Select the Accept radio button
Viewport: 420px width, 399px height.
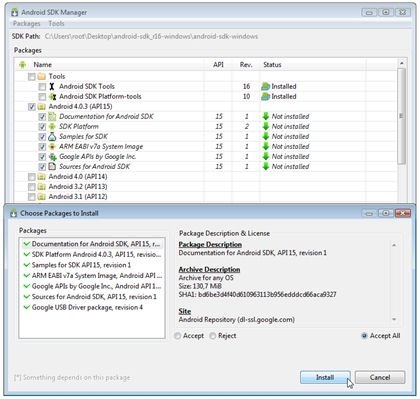tap(178, 336)
